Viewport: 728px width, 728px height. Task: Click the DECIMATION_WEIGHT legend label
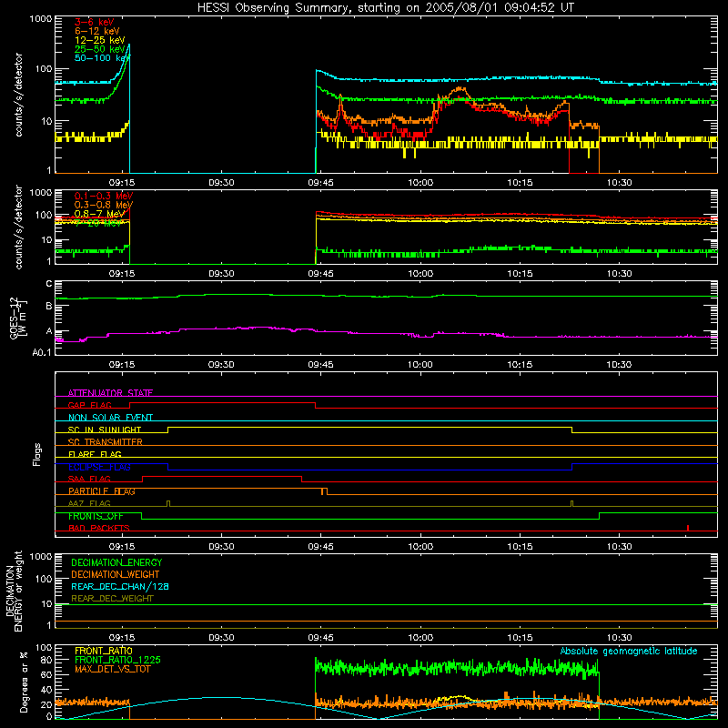116,574
